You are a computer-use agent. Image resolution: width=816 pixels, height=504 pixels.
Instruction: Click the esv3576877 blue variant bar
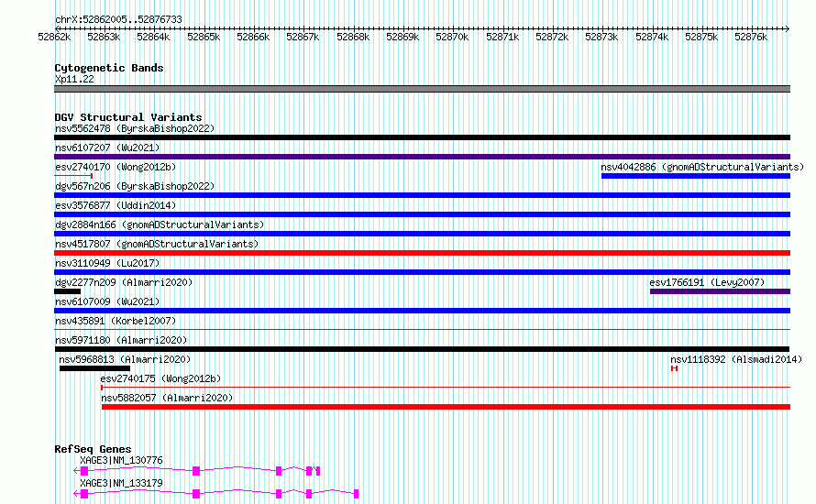422,214
